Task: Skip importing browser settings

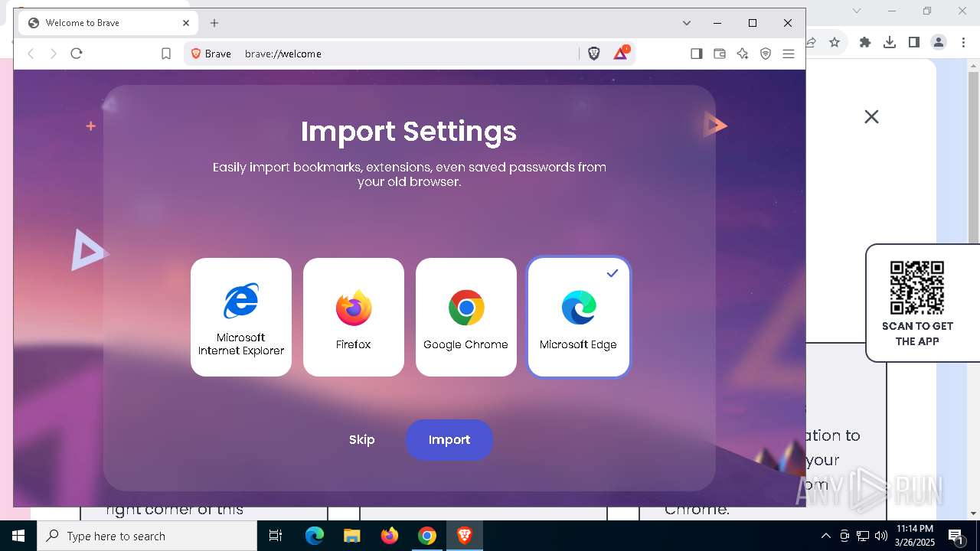Action: pos(361,440)
